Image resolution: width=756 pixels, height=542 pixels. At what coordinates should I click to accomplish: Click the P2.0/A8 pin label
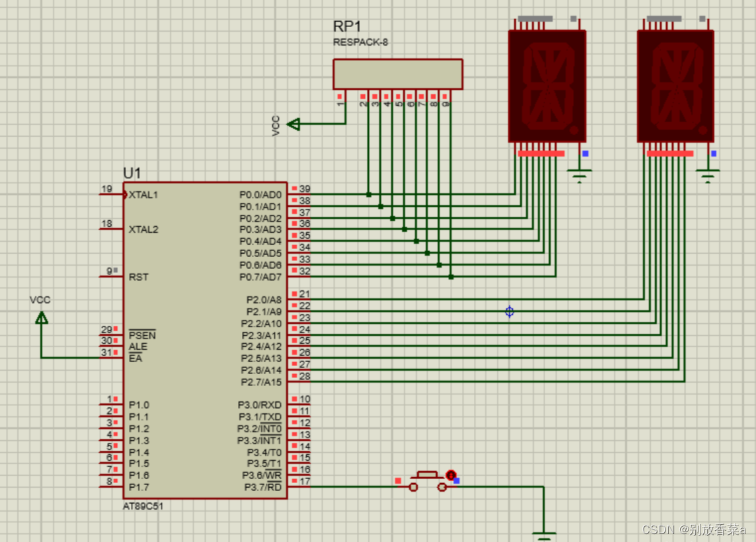[264, 300]
